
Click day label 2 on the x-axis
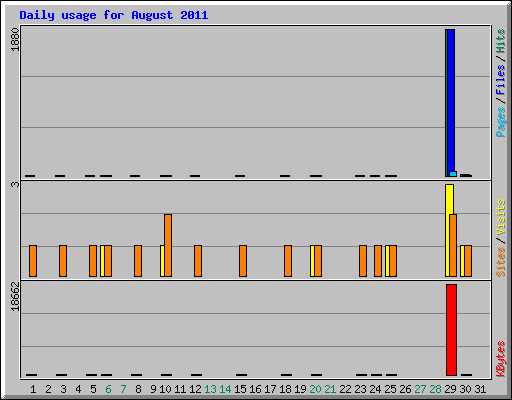48,389
